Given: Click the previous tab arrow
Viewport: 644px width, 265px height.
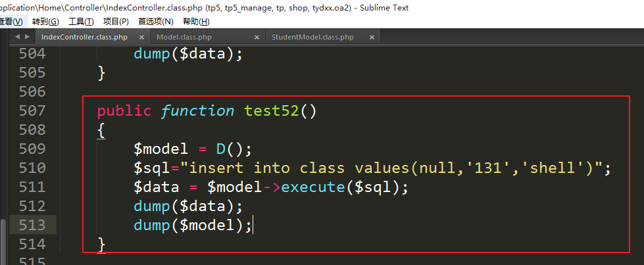Looking at the screenshot, I should click(x=17, y=37).
